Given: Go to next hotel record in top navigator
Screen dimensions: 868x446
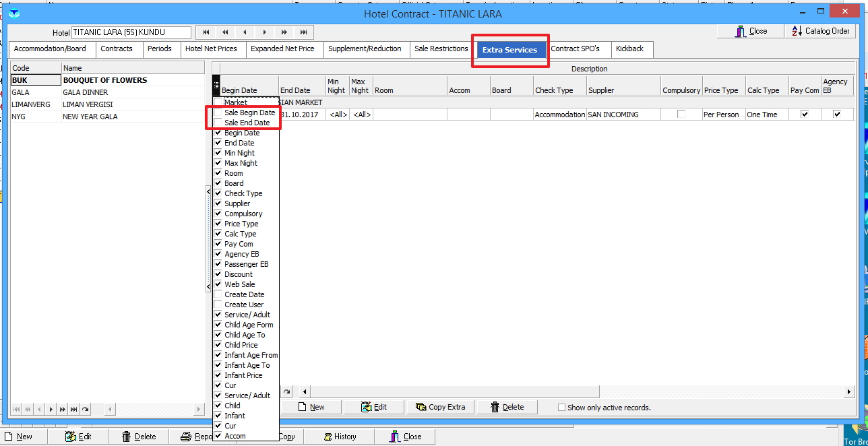Looking at the screenshot, I should pyautogui.click(x=265, y=32).
